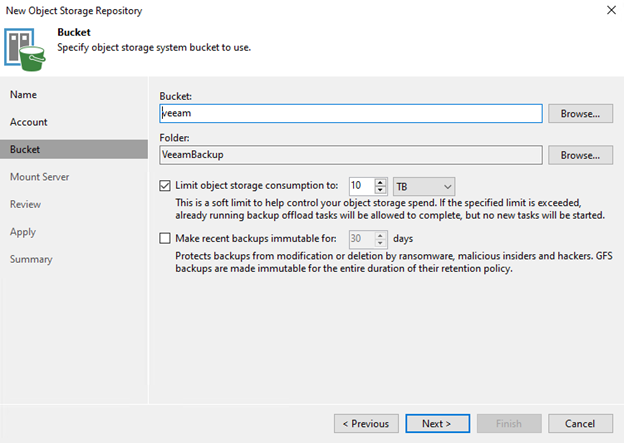Enable Limit object storage consumption checkbox
624x443 pixels.
click(x=166, y=186)
